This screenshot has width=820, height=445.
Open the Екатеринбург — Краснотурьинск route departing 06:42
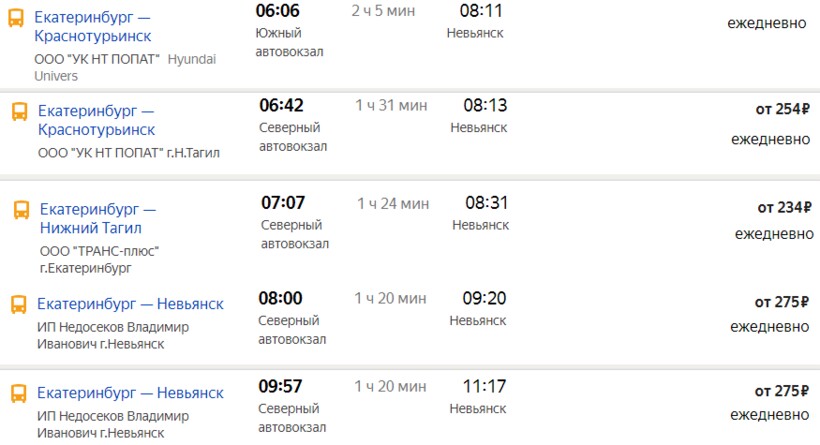coord(96,121)
